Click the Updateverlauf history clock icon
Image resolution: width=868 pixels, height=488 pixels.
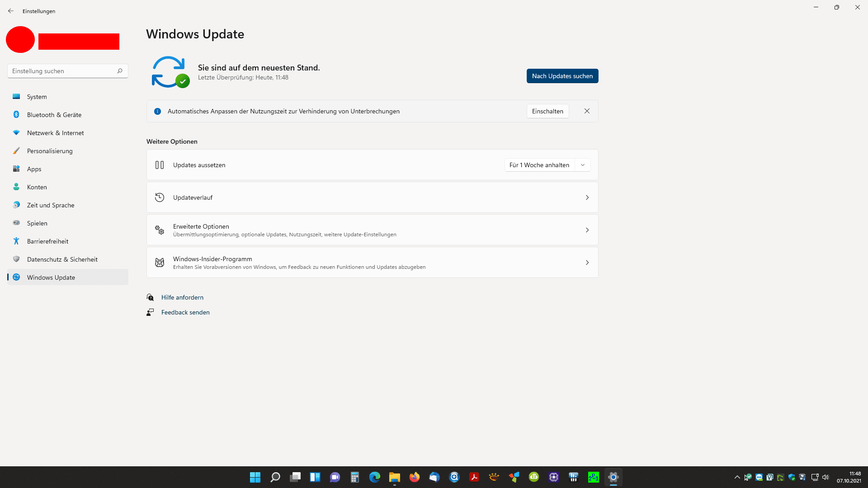coord(160,197)
